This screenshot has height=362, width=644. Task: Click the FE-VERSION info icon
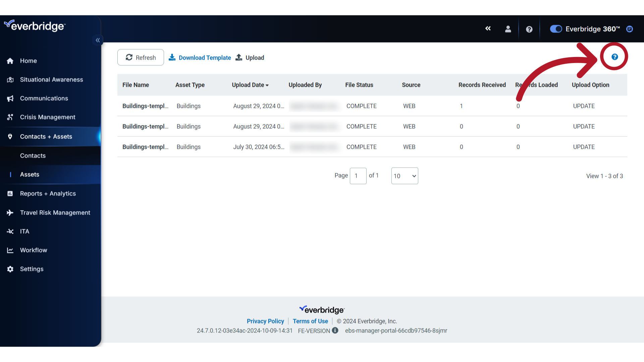tap(335, 330)
